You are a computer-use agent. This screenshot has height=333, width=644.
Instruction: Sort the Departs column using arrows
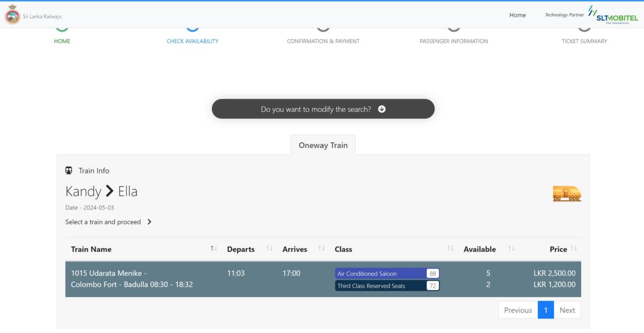[x=269, y=249]
